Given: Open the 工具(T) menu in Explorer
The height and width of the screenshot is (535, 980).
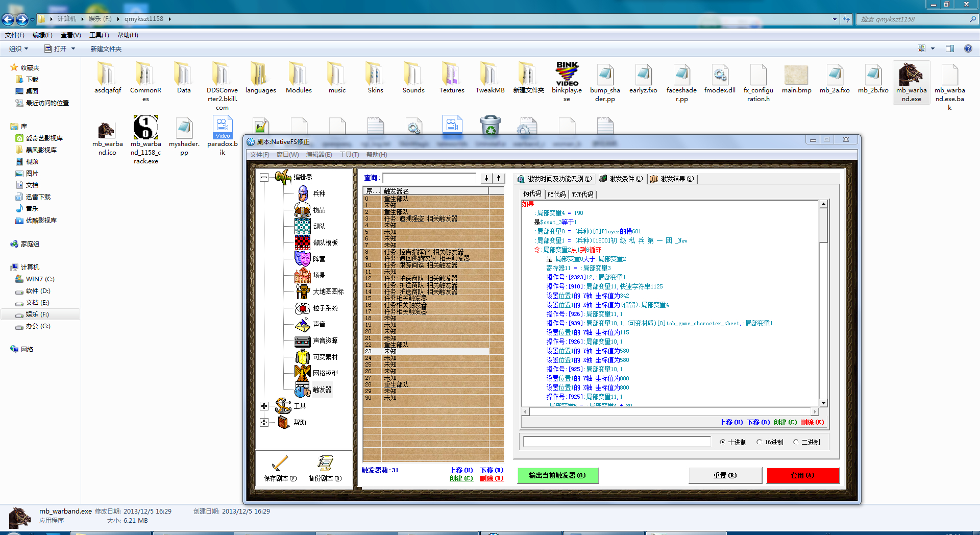Looking at the screenshot, I should coord(99,35).
